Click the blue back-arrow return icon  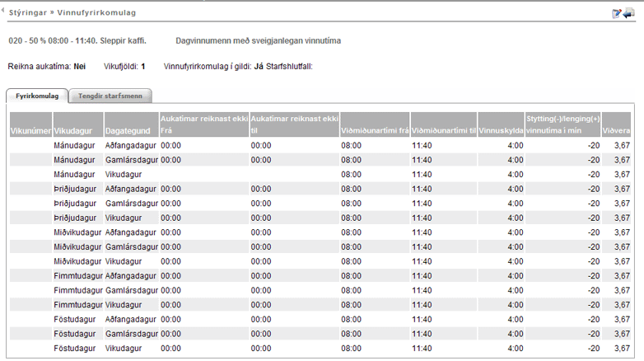(629, 13)
